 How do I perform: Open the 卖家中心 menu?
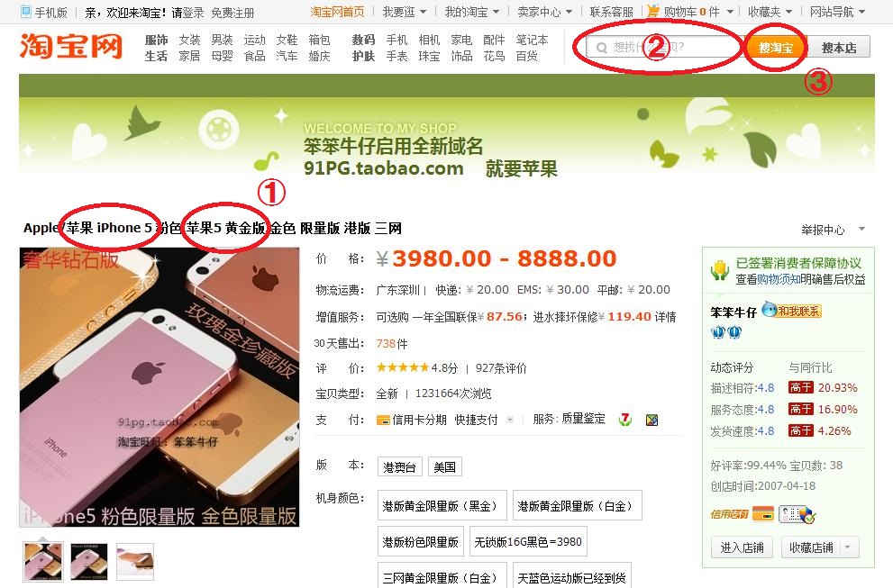tap(545, 12)
